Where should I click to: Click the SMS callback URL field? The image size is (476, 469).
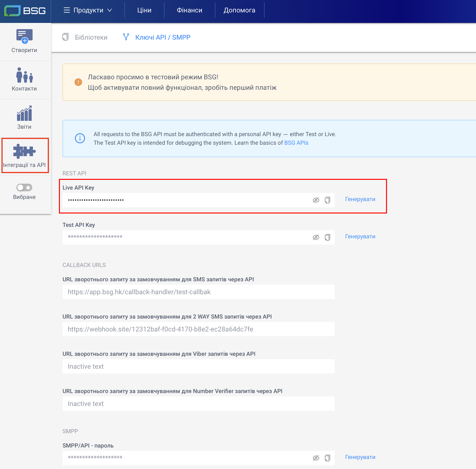click(x=198, y=292)
